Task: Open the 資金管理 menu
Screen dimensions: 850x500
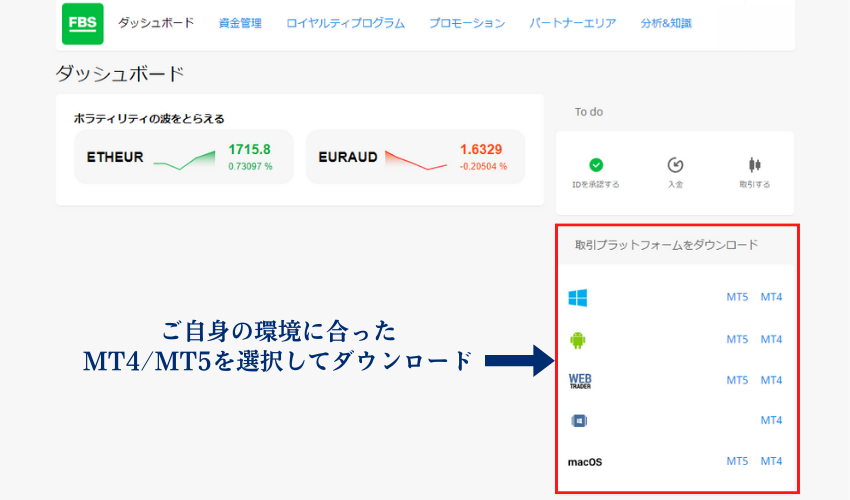Action: (240, 23)
